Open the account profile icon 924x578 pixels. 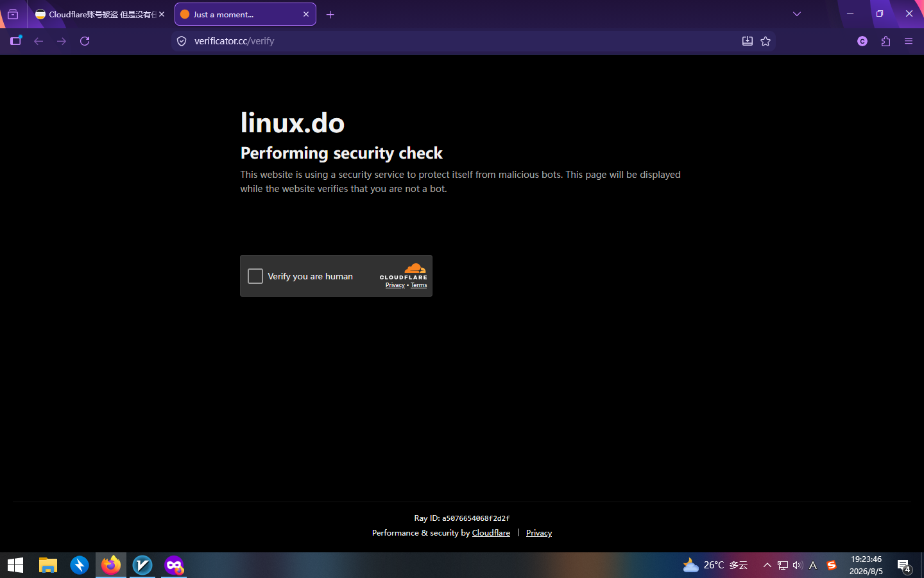pyautogui.click(x=862, y=41)
